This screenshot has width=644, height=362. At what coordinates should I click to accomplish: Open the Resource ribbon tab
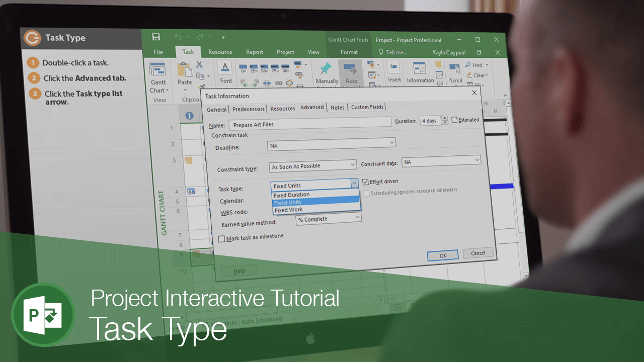point(220,52)
